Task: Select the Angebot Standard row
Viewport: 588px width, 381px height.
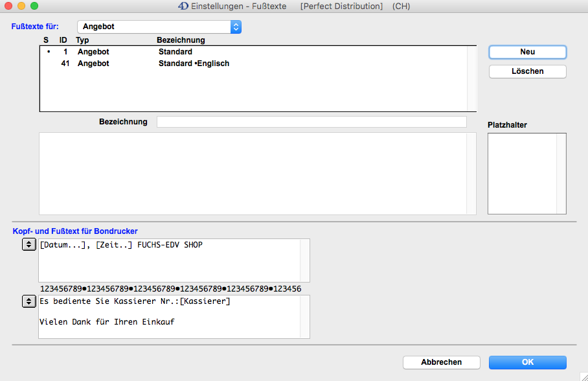Action: 175,52
